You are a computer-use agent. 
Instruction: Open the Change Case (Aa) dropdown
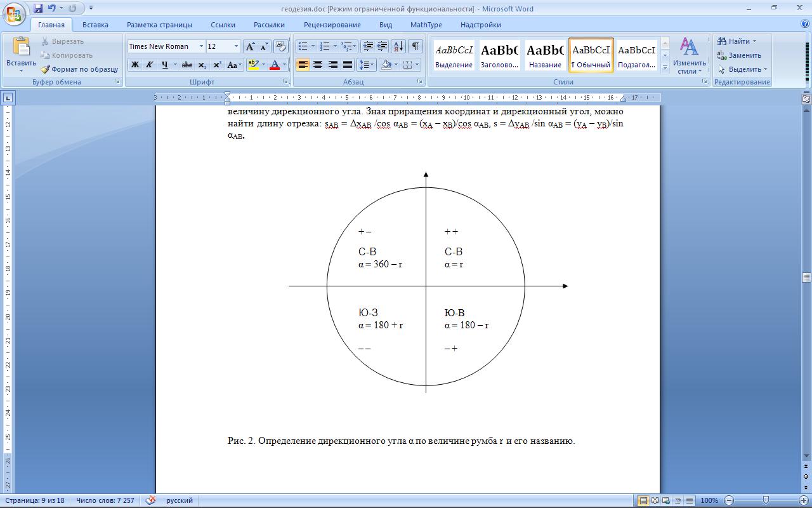[x=234, y=65]
